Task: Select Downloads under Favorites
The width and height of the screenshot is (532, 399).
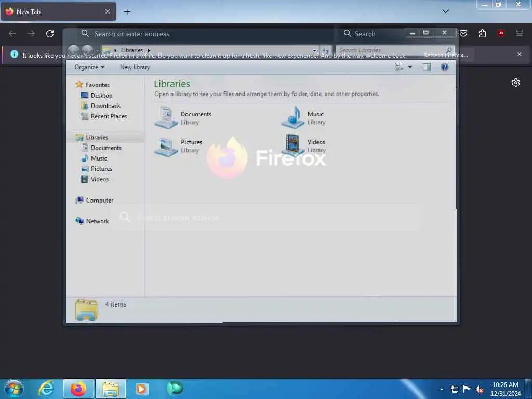Action: click(105, 106)
